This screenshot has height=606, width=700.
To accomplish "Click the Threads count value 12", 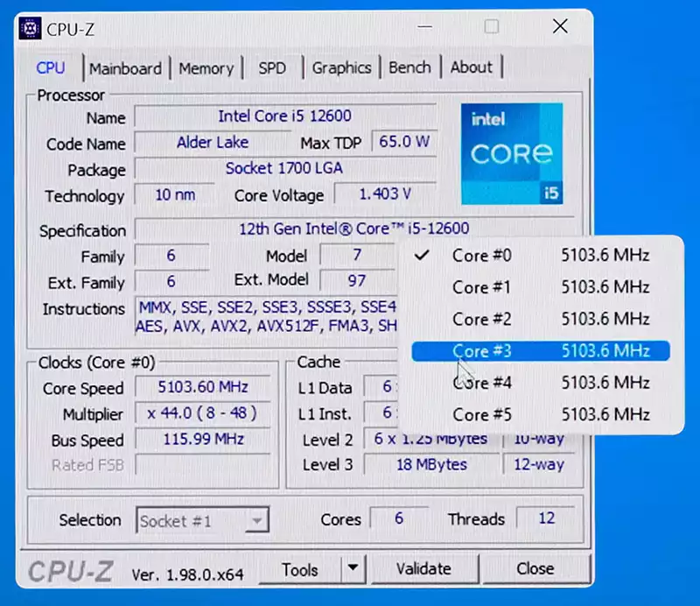I will pyautogui.click(x=546, y=518).
